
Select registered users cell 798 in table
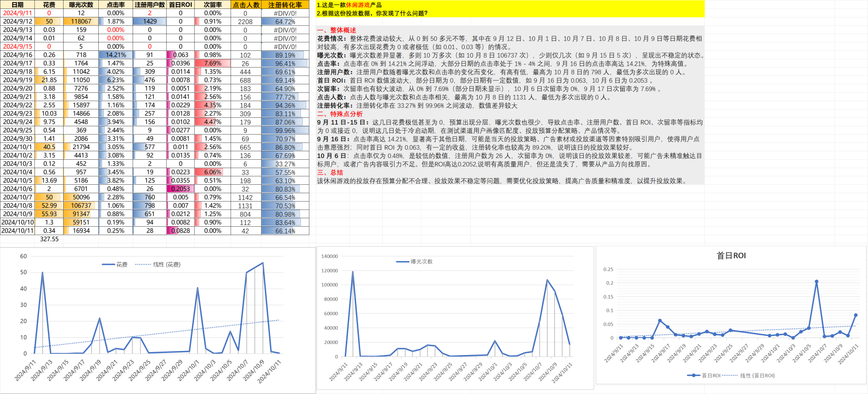point(150,205)
